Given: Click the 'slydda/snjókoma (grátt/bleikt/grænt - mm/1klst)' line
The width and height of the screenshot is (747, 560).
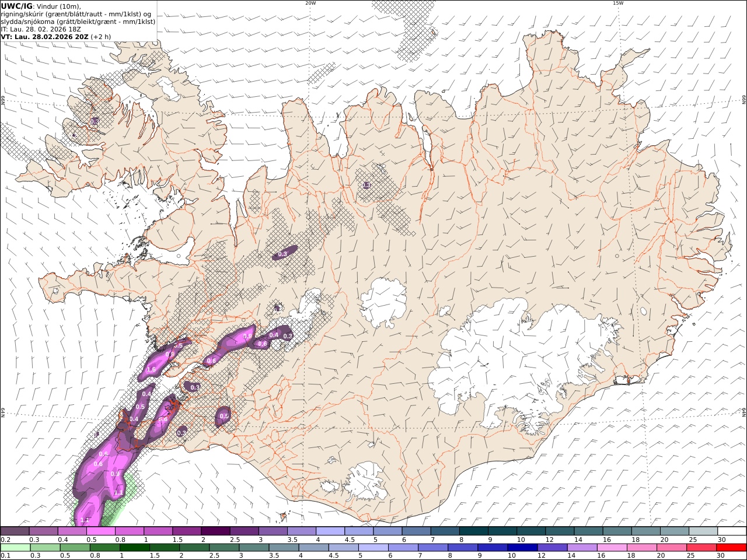Looking at the screenshot, I should [78, 22].
